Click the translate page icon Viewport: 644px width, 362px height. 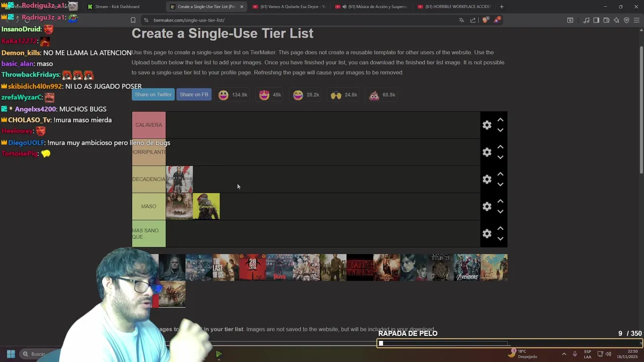pyautogui.click(x=461, y=20)
